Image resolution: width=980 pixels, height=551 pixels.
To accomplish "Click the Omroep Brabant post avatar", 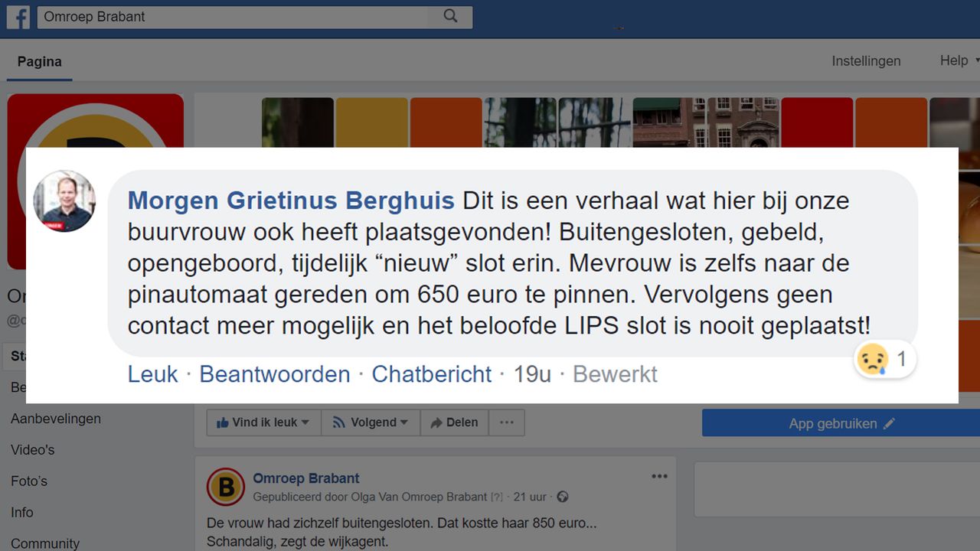I will coord(226,487).
